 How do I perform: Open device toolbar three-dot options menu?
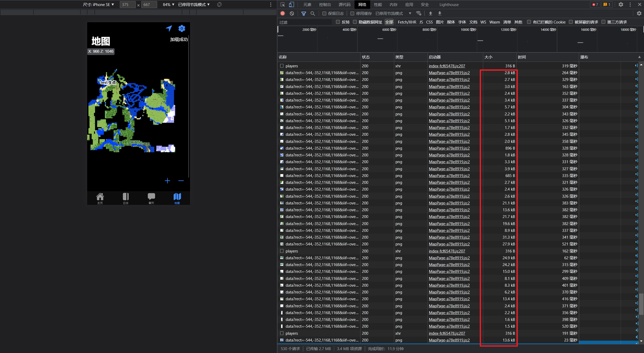[271, 4]
